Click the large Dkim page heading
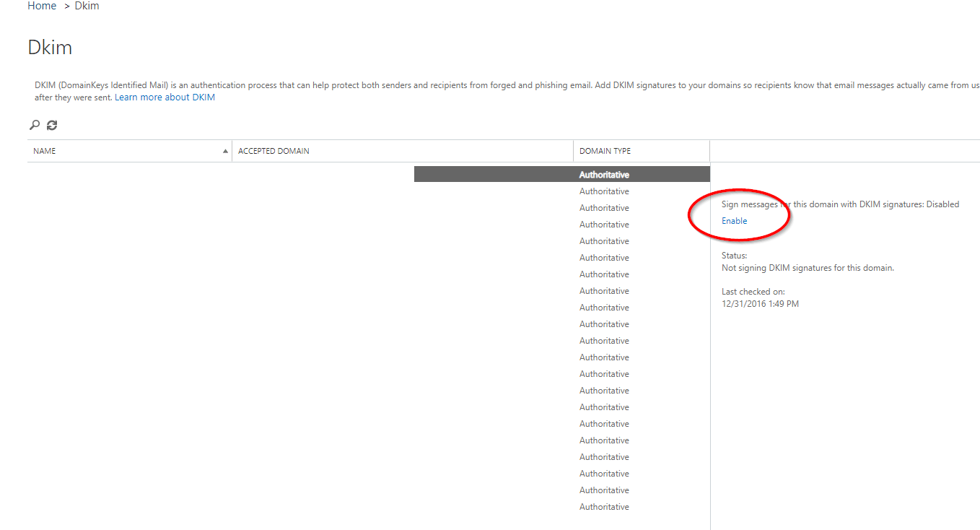The width and height of the screenshot is (980, 530). pos(50,48)
